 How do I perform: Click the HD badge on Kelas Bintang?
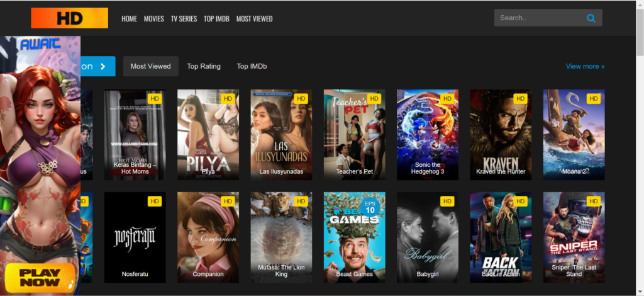click(x=155, y=99)
